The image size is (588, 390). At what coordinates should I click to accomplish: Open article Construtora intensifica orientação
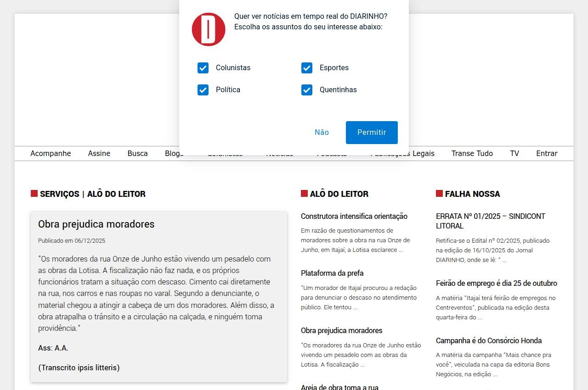354,217
